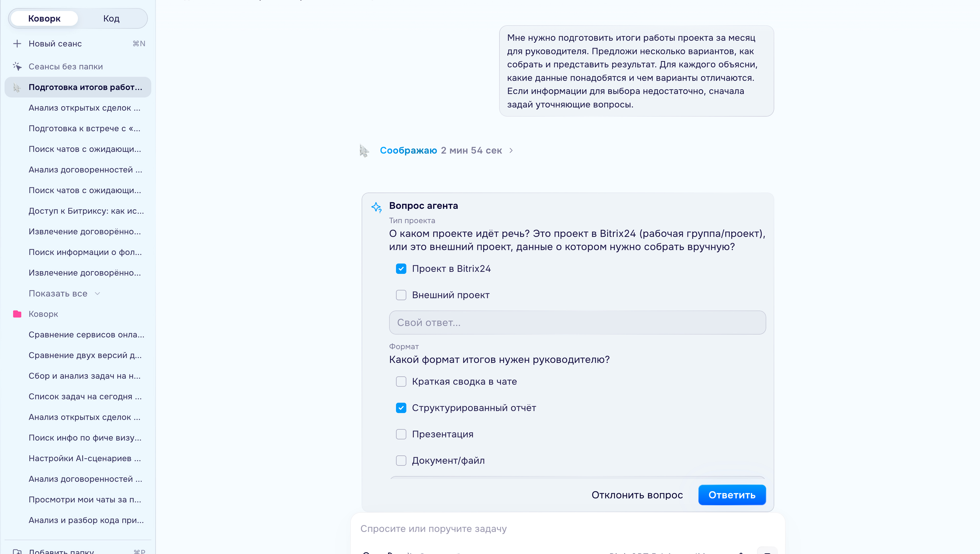Check the Внешний проект checkbox

401,295
